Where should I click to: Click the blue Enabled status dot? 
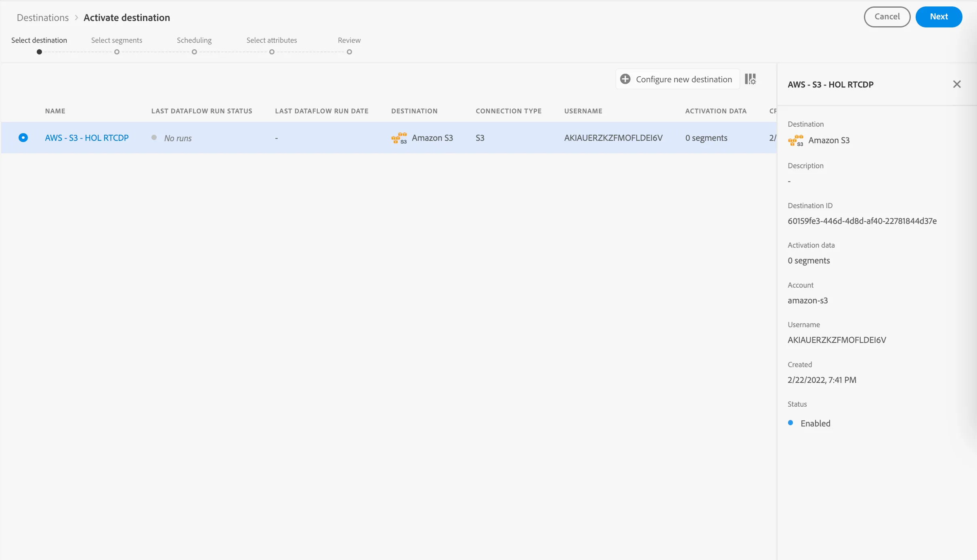(x=790, y=423)
